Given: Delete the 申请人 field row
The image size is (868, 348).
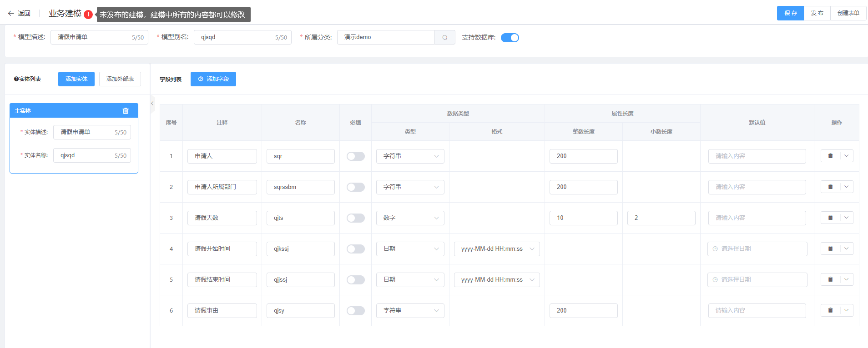Looking at the screenshot, I should click(x=830, y=156).
